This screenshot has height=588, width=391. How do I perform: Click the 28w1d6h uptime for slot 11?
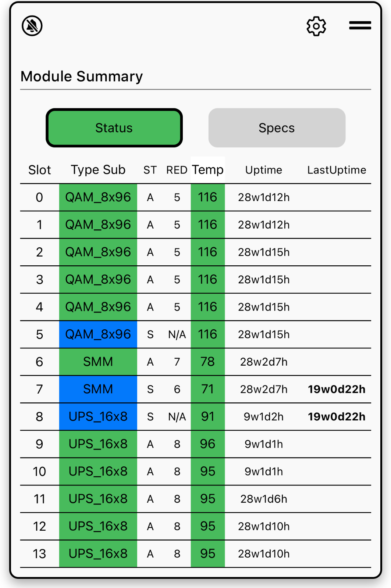tap(263, 499)
